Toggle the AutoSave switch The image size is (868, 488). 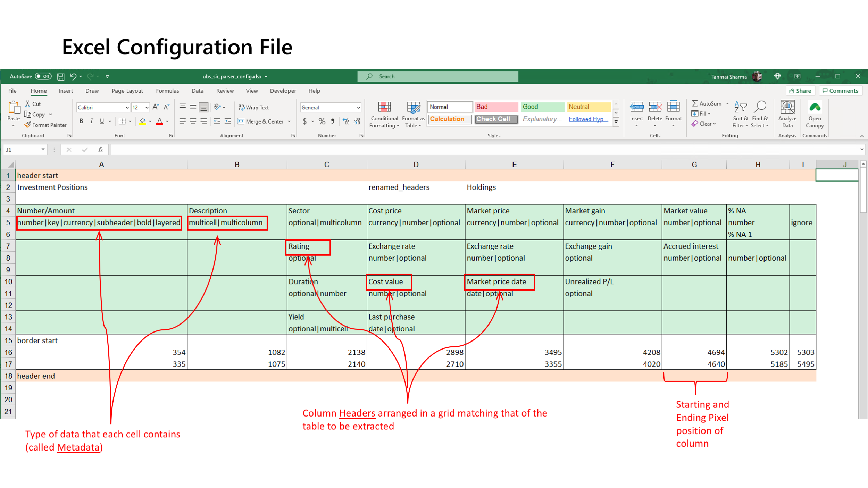click(43, 76)
